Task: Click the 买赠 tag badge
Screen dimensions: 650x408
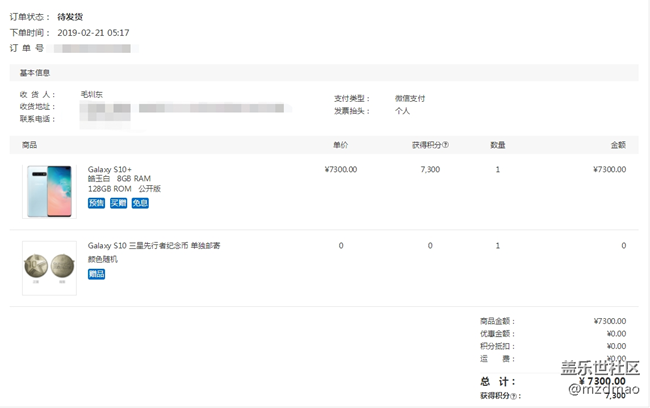Action: click(x=118, y=203)
